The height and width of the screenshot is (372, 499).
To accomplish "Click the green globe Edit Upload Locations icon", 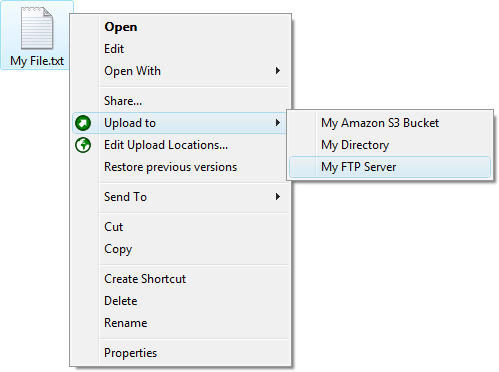I will 83,145.
